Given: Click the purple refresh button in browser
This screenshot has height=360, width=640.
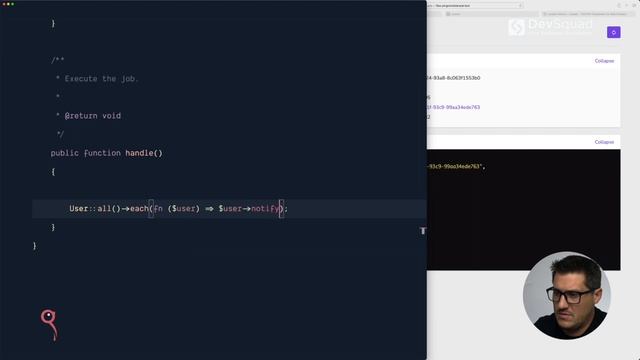Looking at the screenshot, I should pos(613,32).
